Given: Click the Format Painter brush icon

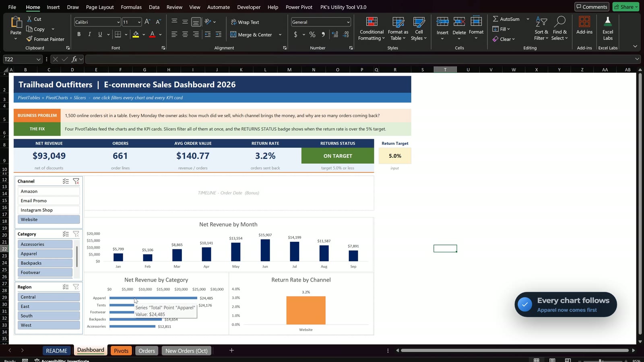Looking at the screenshot, I should coord(29,39).
